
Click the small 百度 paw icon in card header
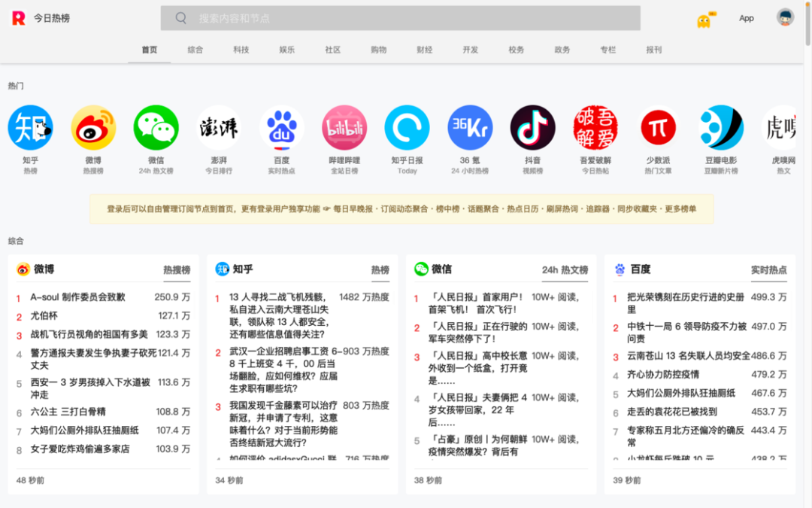[x=620, y=269]
